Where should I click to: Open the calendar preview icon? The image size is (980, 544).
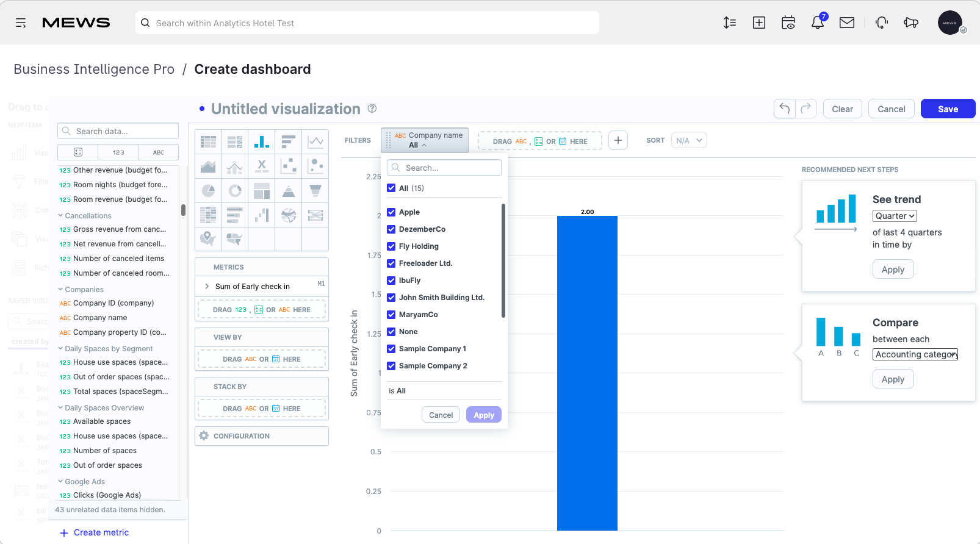click(x=788, y=23)
